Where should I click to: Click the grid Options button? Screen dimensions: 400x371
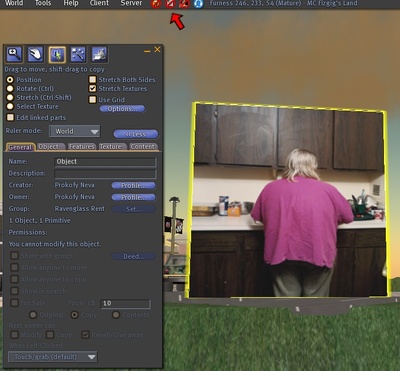(122, 109)
